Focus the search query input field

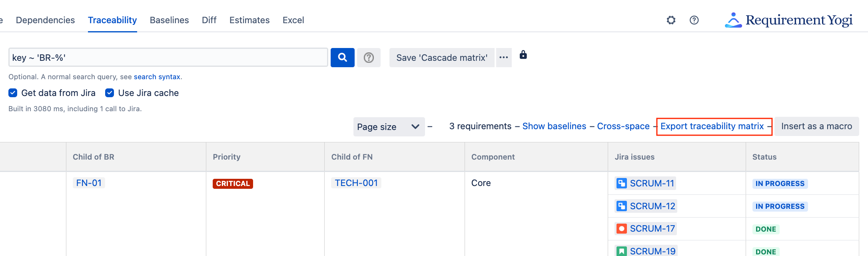tap(168, 58)
